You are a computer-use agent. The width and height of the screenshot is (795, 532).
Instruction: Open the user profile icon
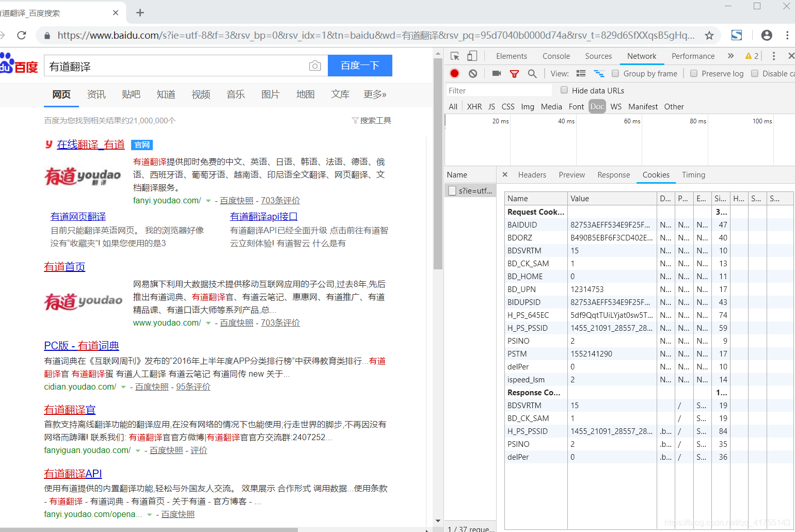(767, 35)
